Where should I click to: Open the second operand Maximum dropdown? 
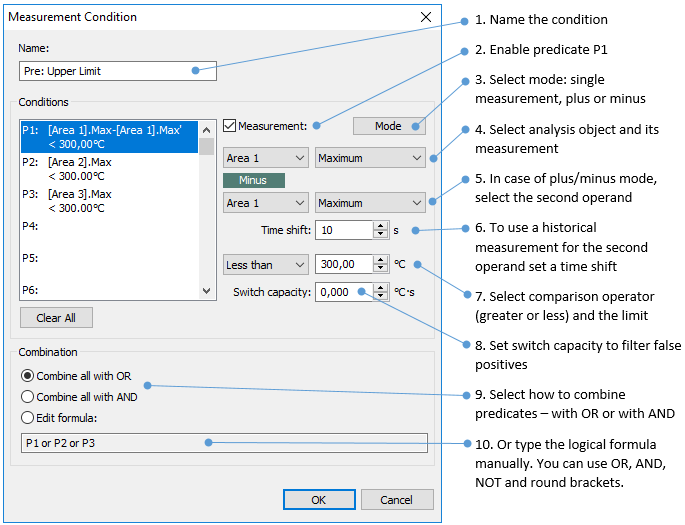point(370,203)
